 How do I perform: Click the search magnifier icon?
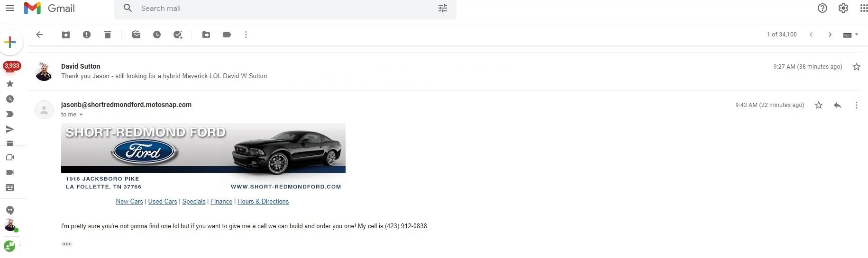tap(128, 8)
